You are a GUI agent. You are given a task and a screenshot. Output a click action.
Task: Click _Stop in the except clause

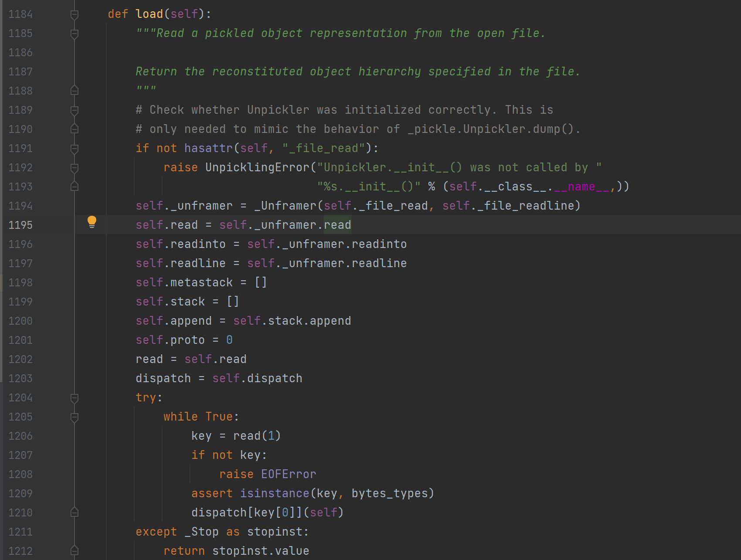pyautogui.click(x=201, y=532)
